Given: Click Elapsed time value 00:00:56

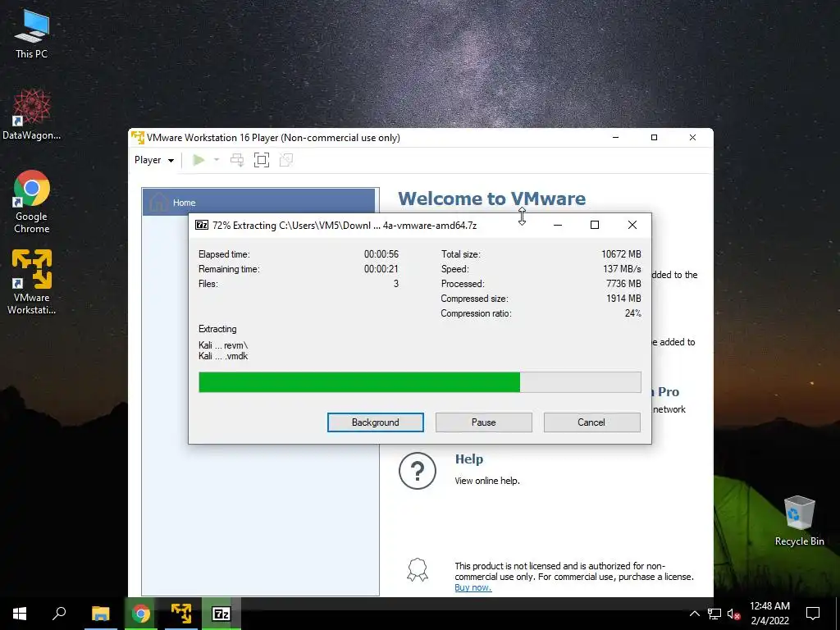Looking at the screenshot, I should pyautogui.click(x=381, y=254).
